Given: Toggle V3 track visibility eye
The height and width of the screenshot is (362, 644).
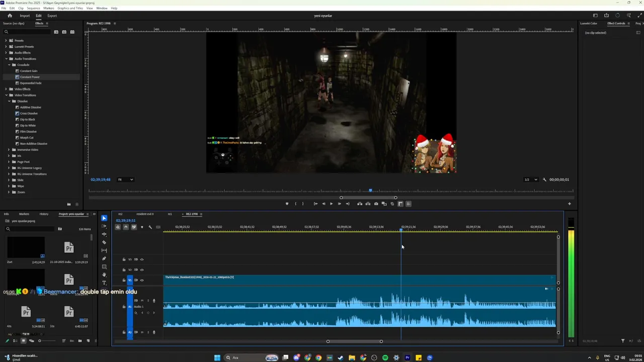Looking at the screenshot, I should (142, 259).
